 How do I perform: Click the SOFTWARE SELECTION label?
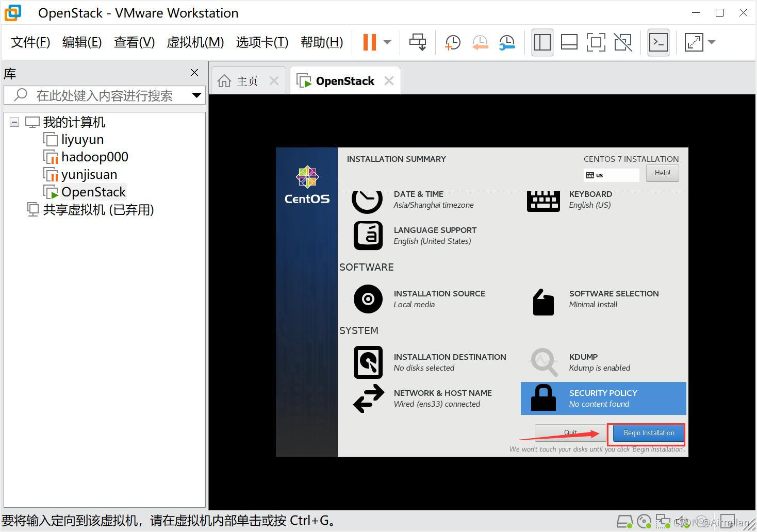[x=614, y=293]
